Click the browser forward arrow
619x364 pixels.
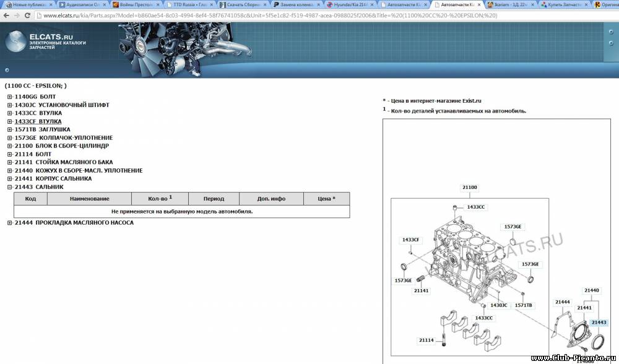click(x=17, y=15)
